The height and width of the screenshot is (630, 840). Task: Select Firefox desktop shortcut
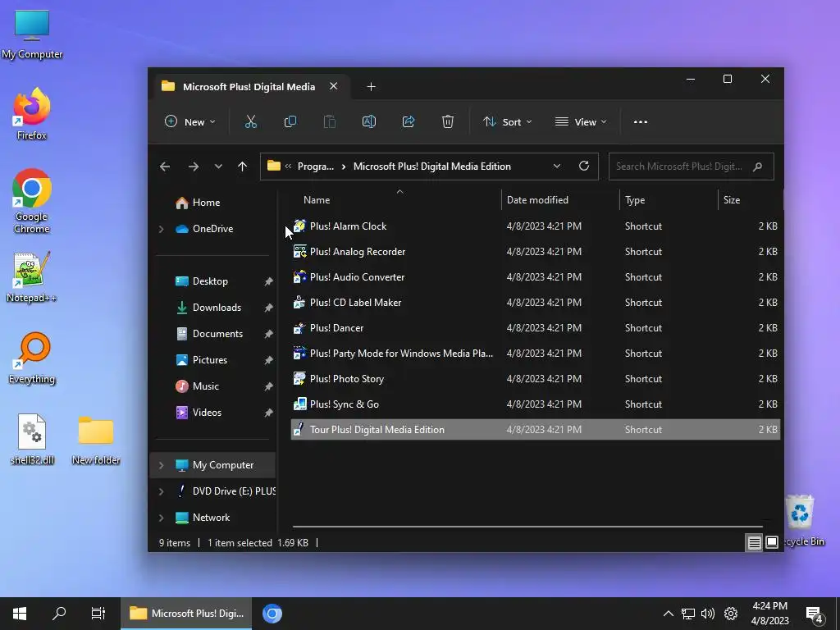tap(32, 113)
